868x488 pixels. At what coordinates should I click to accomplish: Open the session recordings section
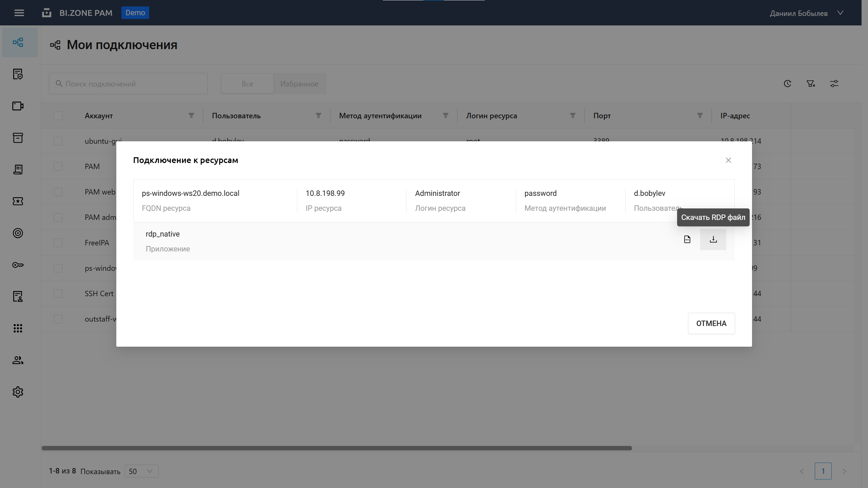point(17,106)
